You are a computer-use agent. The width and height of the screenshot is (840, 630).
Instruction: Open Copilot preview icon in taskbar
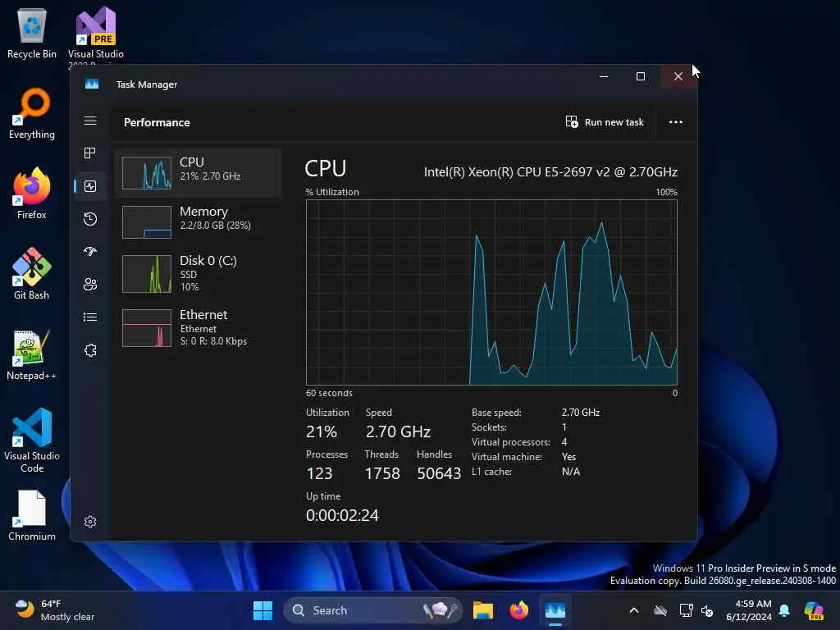click(814, 610)
